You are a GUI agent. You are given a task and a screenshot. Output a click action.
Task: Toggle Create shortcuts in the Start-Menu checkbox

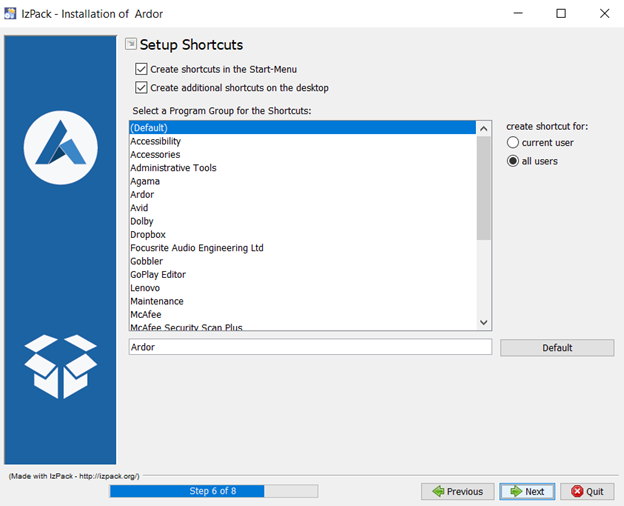(141, 69)
